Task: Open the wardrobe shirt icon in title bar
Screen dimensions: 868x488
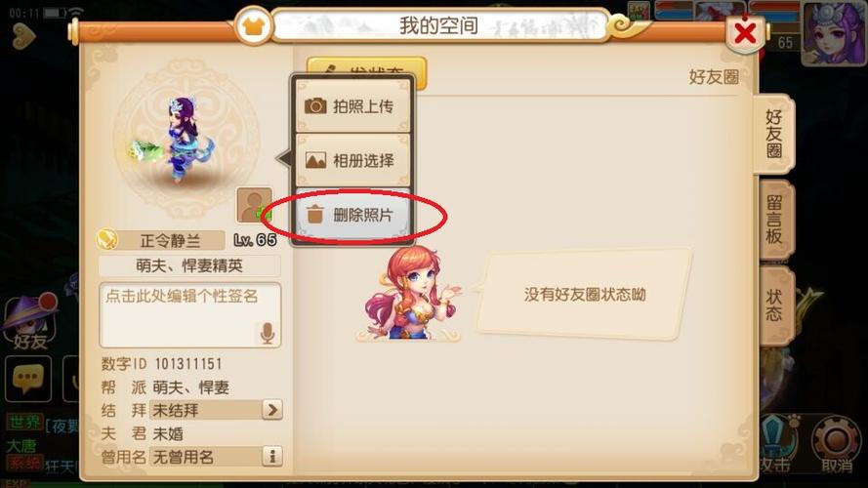Action: [x=253, y=25]
